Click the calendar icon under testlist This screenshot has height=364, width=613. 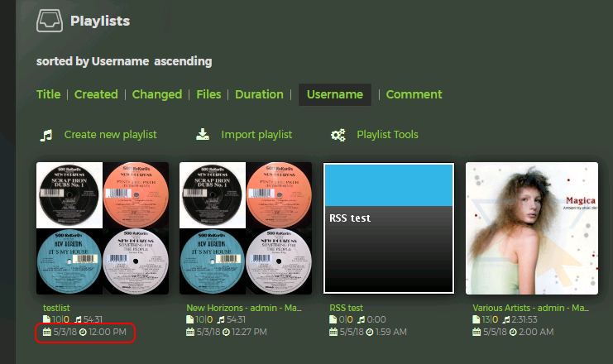(x=48, y=332)
